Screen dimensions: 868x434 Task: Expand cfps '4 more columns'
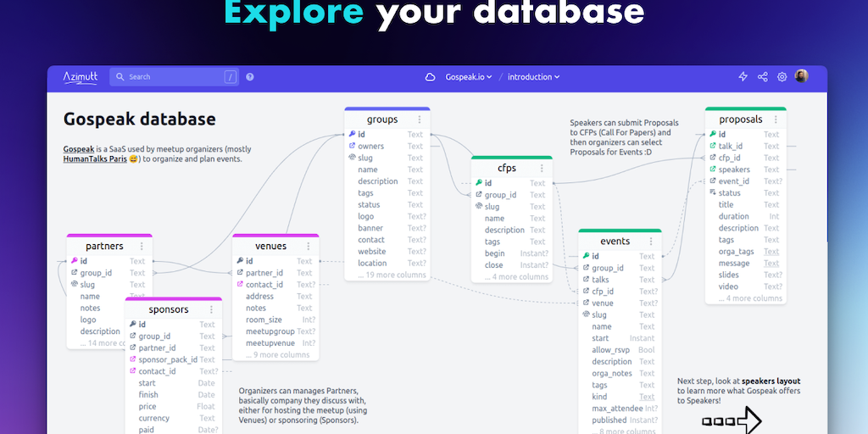[x=516, y=277]
